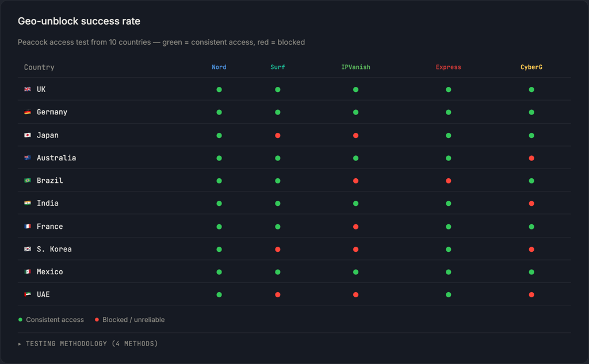
Task: Click the red Express dot for Brazil
Action: [449, 181]
